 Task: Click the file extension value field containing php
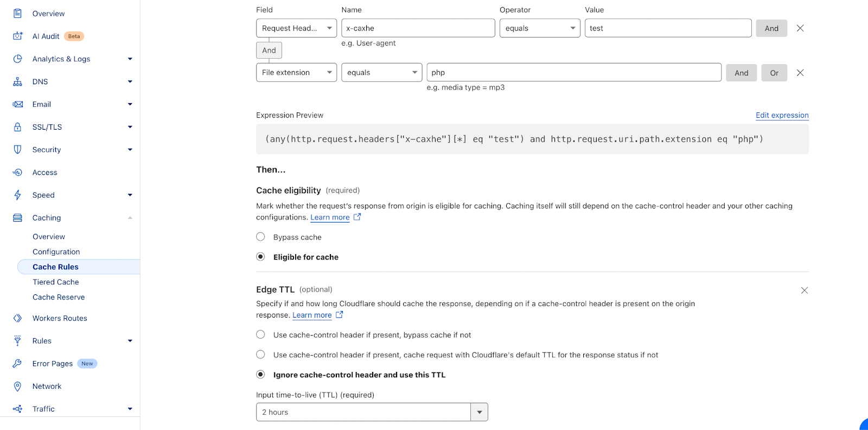point(574,73)
